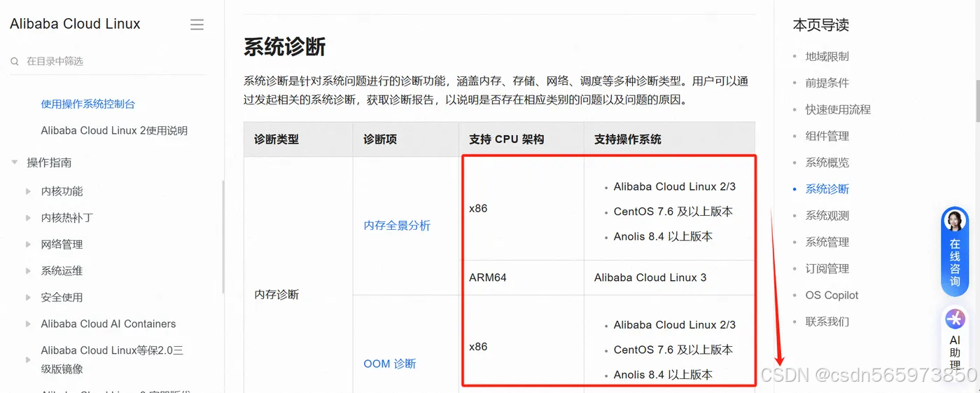The width and height of the screenshot is (980, 393).
Task: Expand the 内核热补丁 tree arrow
Action: click(x=29, y=218)
